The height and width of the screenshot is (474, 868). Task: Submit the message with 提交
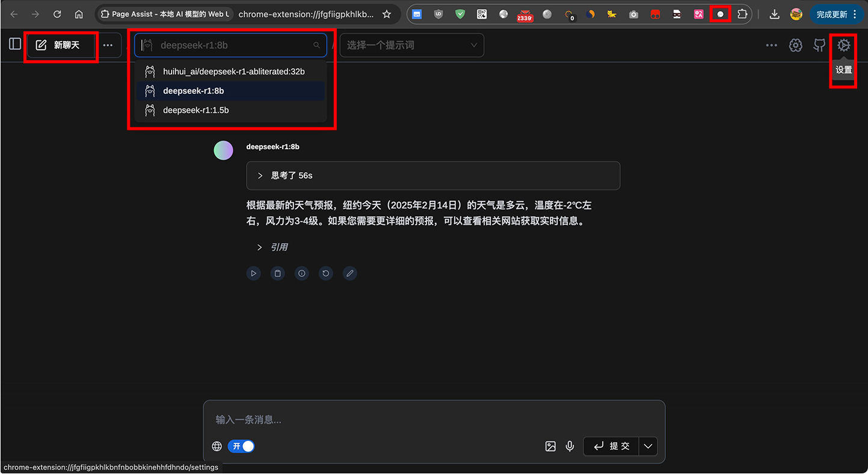[611, 446]
